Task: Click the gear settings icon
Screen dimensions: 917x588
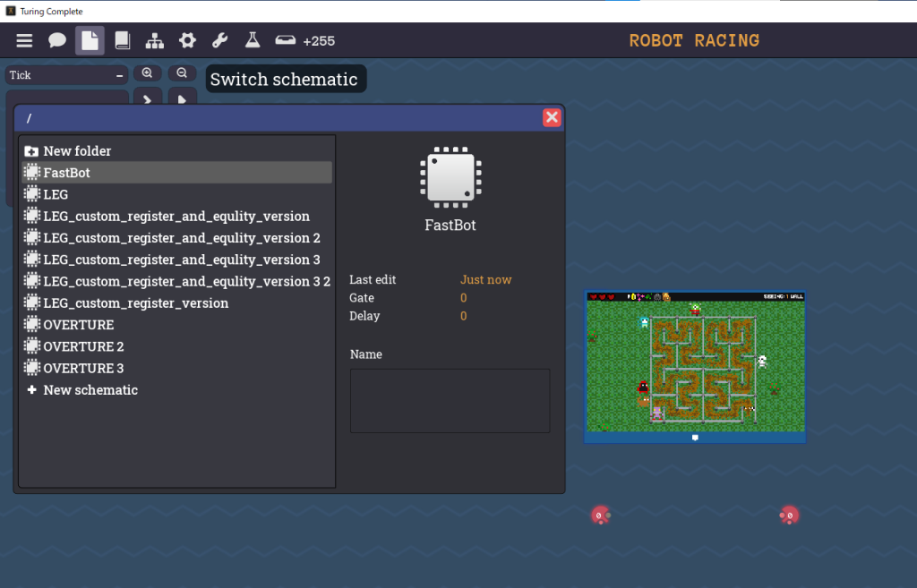Action: point(187,41)
